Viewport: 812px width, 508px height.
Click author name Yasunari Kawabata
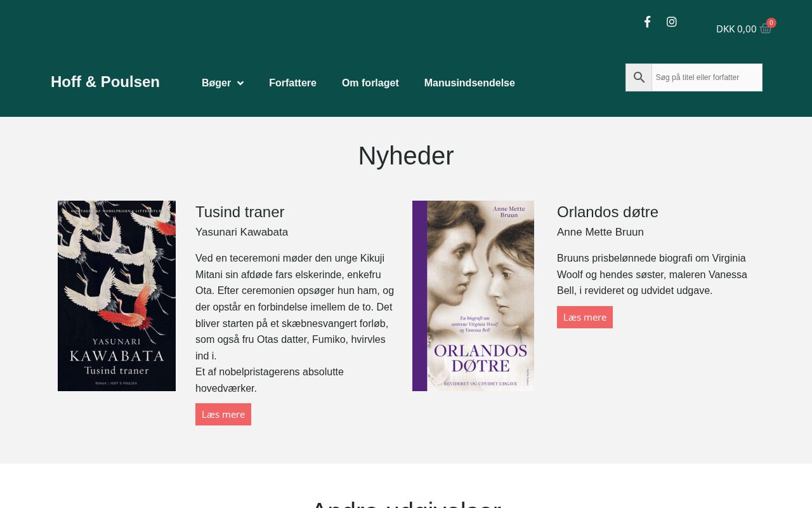click(242, 232)
